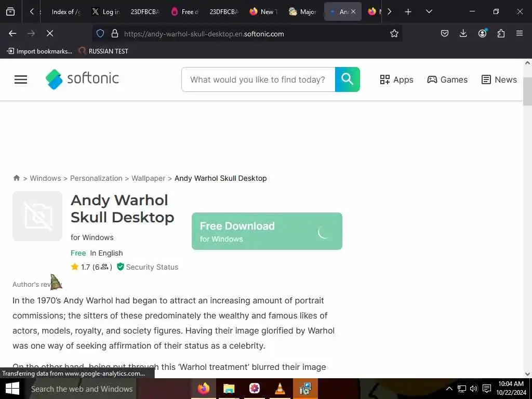Switch to the 'Major' tab
The image size is (532, 399).
click(303, 11)
